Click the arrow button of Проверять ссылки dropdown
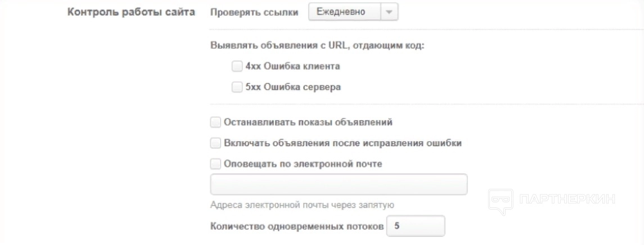The height and width of the screenshot is (245, 644). click(x=389, y=11)
